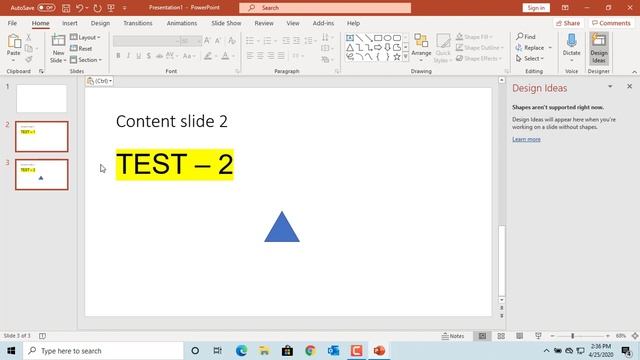Image resolution: width=640 pixels, height=360 pixels.
Task: Close the Design Ideas pane
Action: (629, 87)
